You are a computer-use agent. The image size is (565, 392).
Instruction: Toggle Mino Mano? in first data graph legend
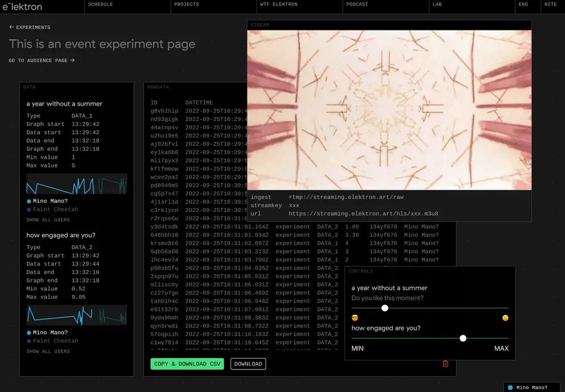50,201
